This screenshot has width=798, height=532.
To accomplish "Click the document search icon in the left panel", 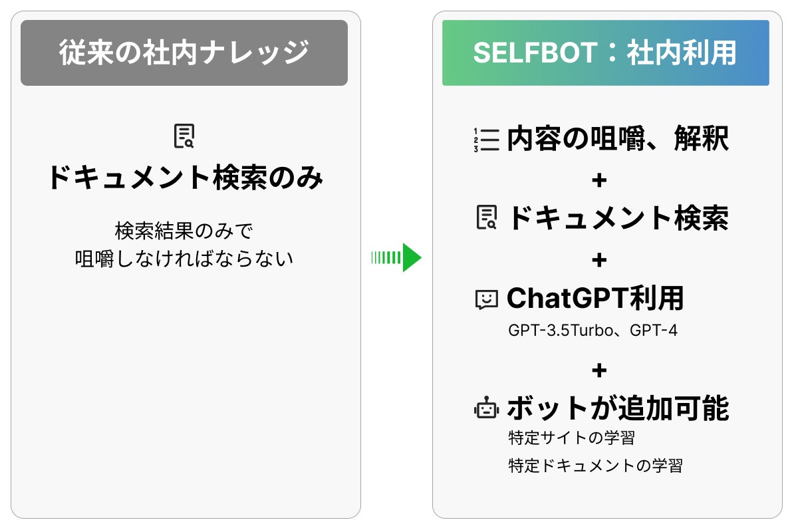I will (x=184, y=136).
